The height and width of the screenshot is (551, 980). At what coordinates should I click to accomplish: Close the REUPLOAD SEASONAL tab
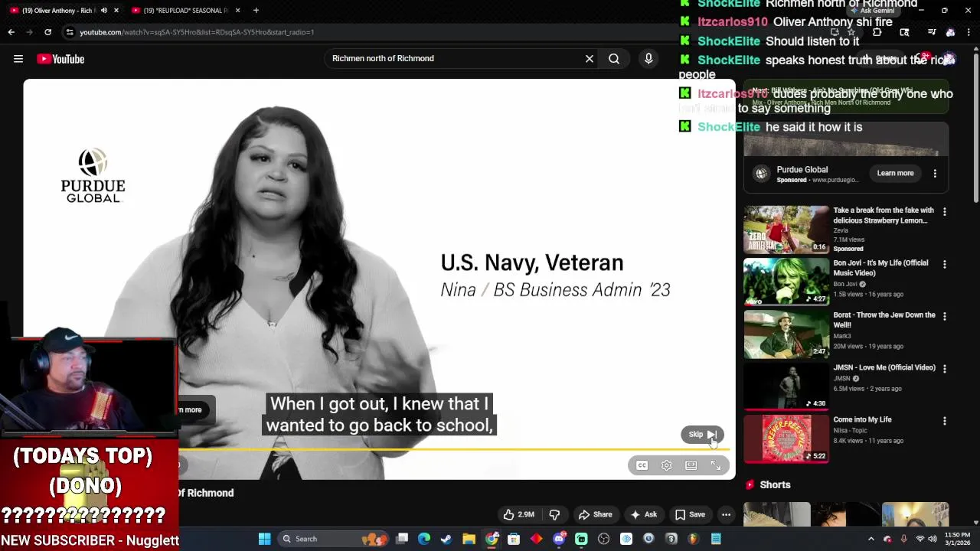[x=237, y=11]
